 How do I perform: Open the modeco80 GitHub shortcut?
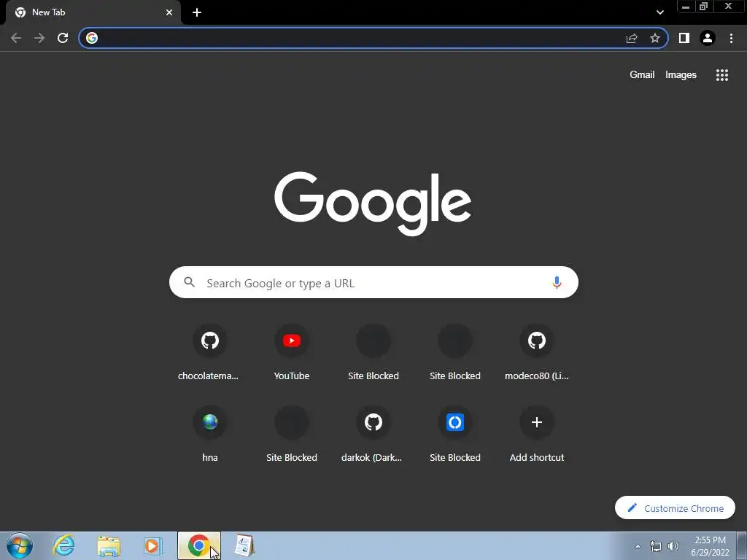coord(536,352)
